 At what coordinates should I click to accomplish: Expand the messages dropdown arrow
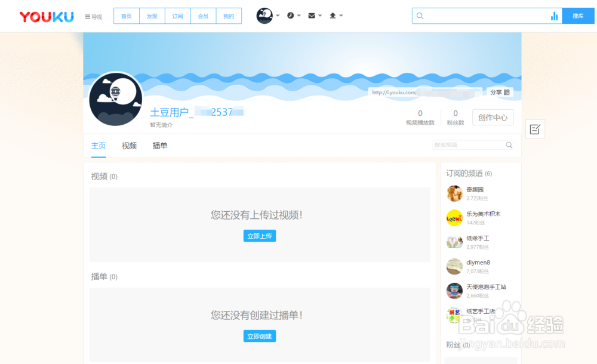click(x=320, y=16)
